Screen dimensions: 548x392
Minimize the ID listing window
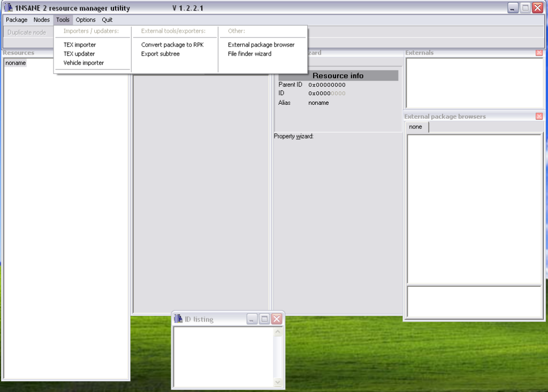click(252, 319)
